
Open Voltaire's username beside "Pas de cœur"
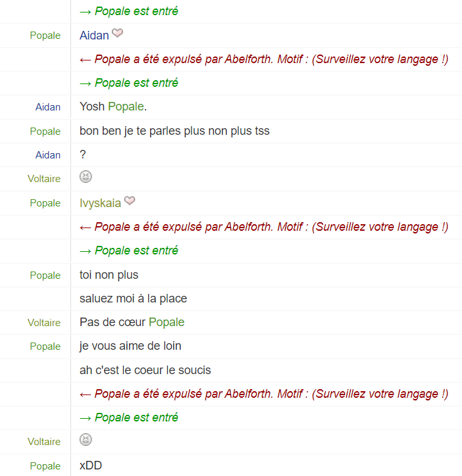(44, 323)
